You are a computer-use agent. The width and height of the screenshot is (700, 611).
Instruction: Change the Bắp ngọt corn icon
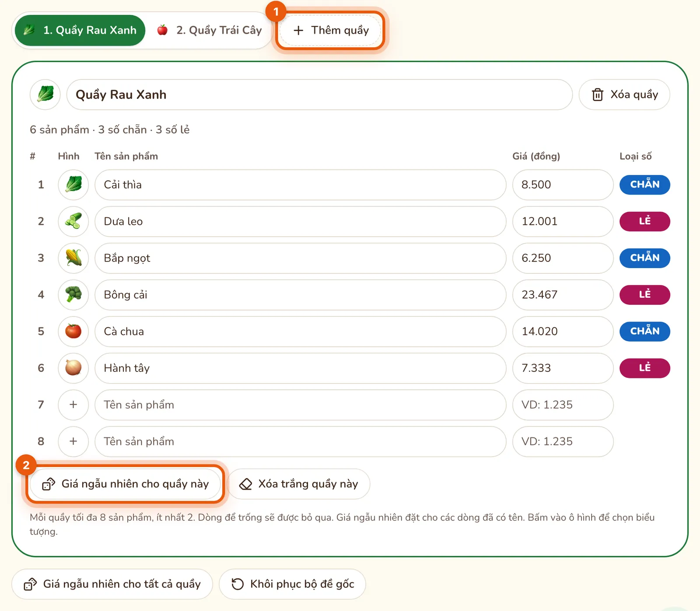pyautogui.click(x=73, y=258)
